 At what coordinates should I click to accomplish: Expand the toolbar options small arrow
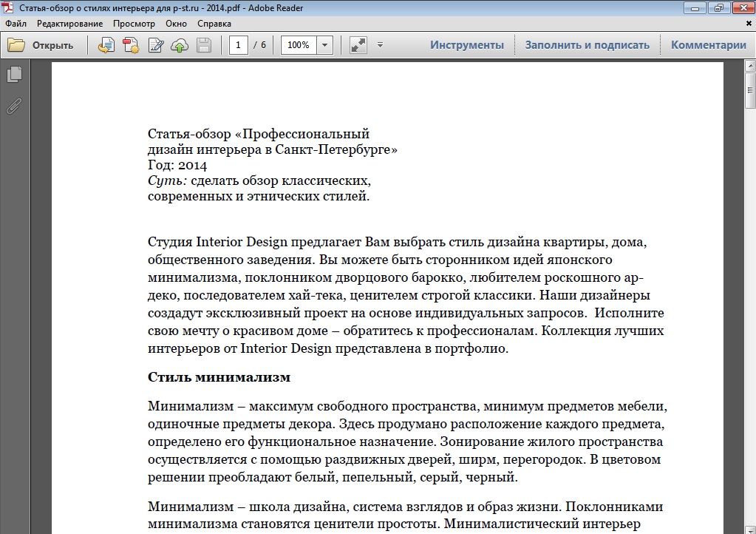(380, 45)
